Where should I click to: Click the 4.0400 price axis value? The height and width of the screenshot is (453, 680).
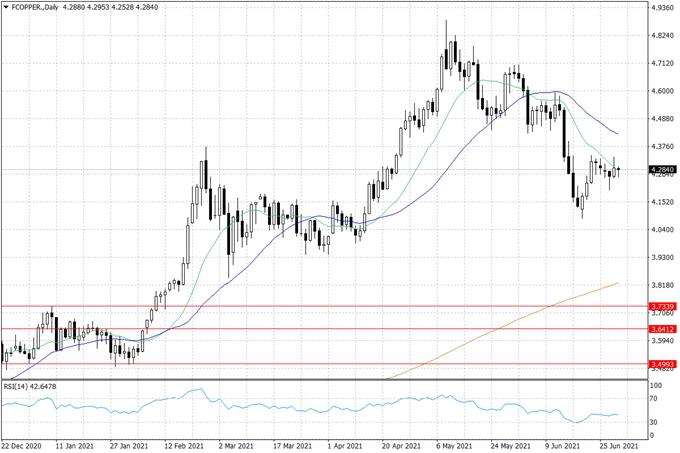click(662, 230)
